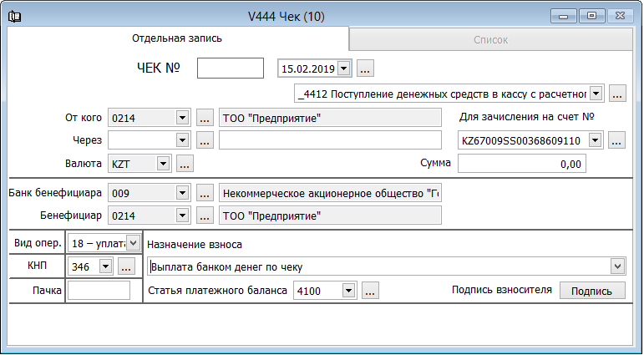Viewport: 644px width, 355px height.
Task: Click ellipsis button next to Через field
Action: tap(205, 140)
